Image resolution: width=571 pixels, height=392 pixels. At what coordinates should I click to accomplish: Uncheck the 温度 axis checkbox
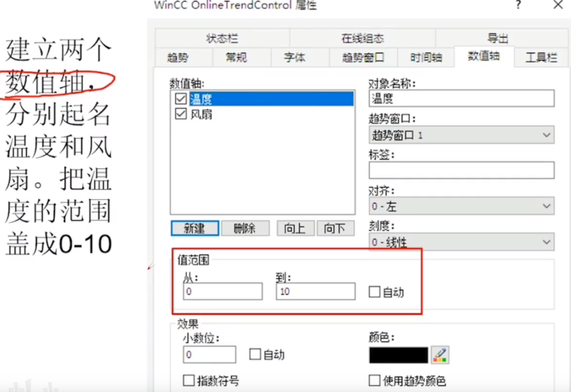[181, 98]
